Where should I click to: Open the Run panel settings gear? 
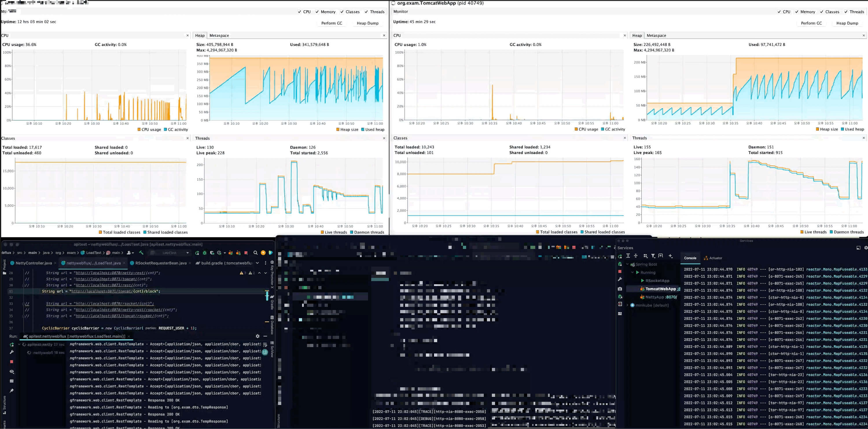point(258,336)
